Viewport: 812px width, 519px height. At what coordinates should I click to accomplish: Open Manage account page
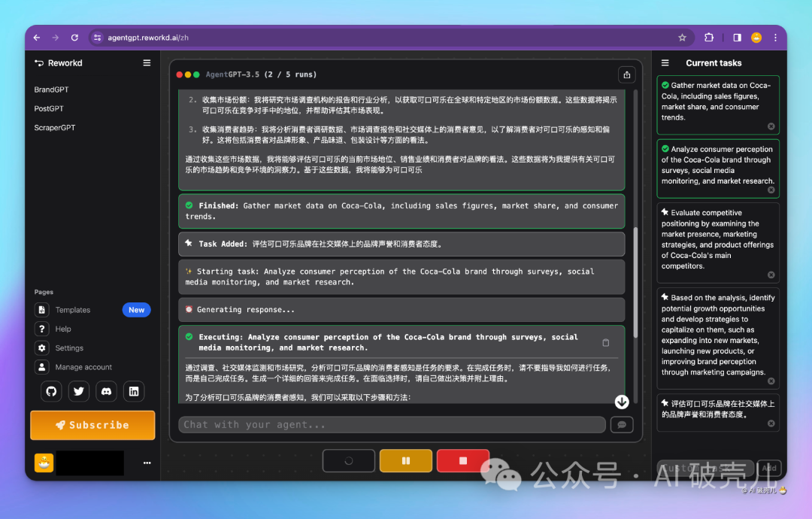83,367
